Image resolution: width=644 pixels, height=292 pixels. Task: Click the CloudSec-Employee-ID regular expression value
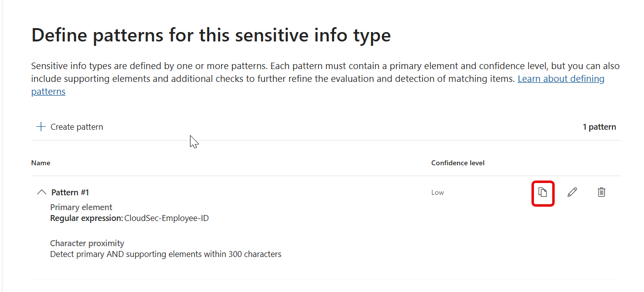[x=166, y=218]
